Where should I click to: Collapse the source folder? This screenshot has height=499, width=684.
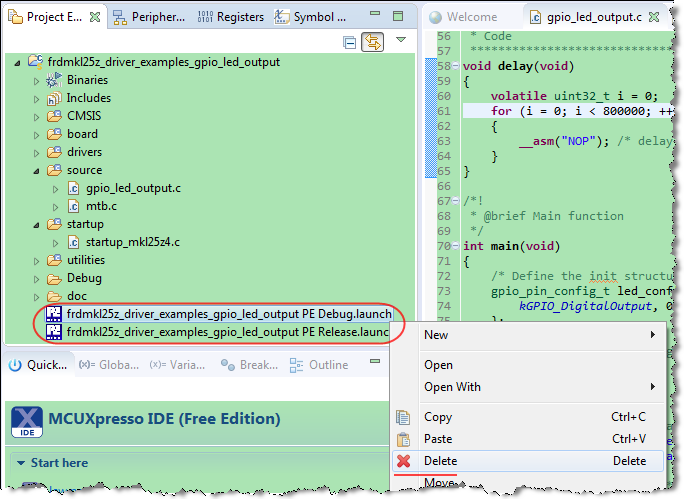[37, 171]
